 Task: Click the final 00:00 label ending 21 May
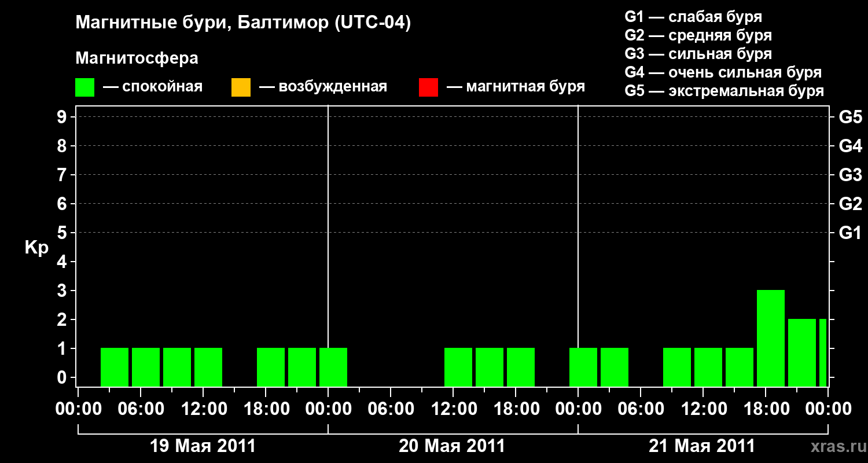[x=828, y=409]
